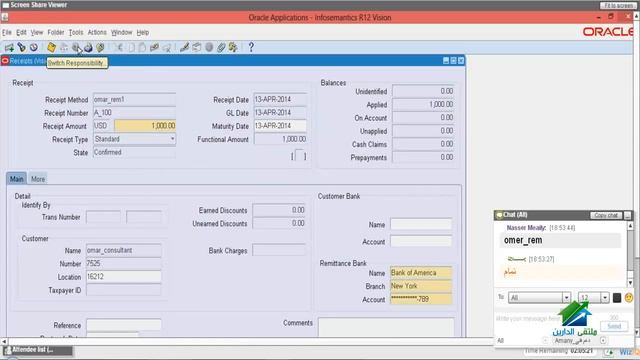Click the Show Navigator toolbar icon
Screen dimensions: 640x360
[x=33, y=47]
